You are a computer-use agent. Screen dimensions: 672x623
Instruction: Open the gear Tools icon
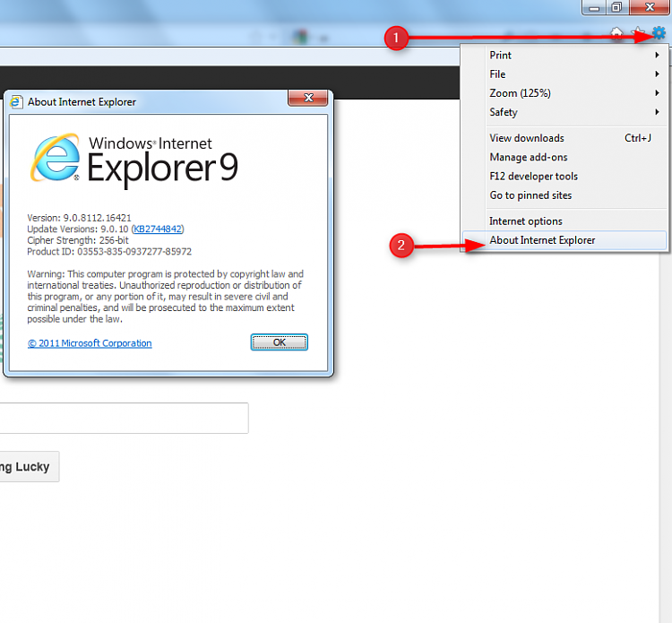659,33
